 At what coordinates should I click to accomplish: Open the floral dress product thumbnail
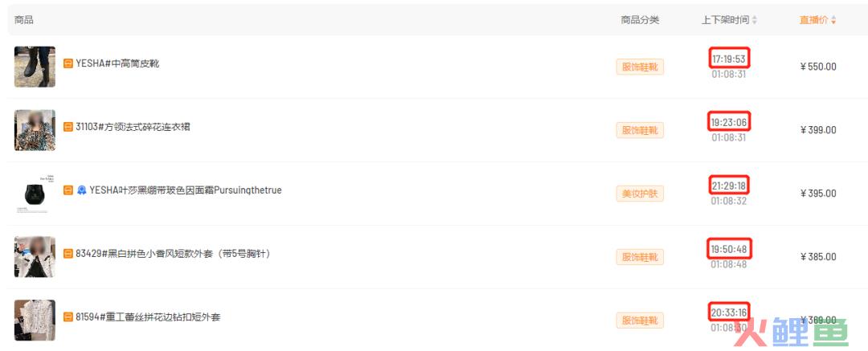pos(35,130)
